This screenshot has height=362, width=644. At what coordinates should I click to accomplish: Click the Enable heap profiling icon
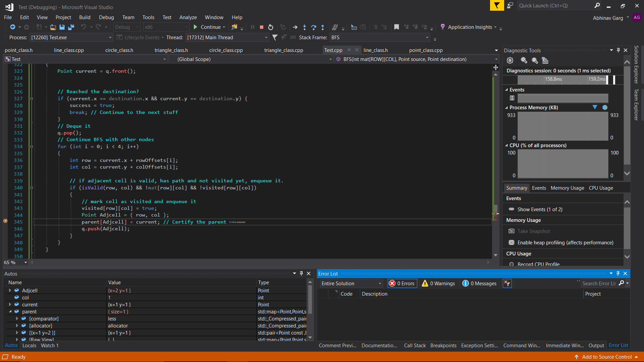click(x=511, y=242)
